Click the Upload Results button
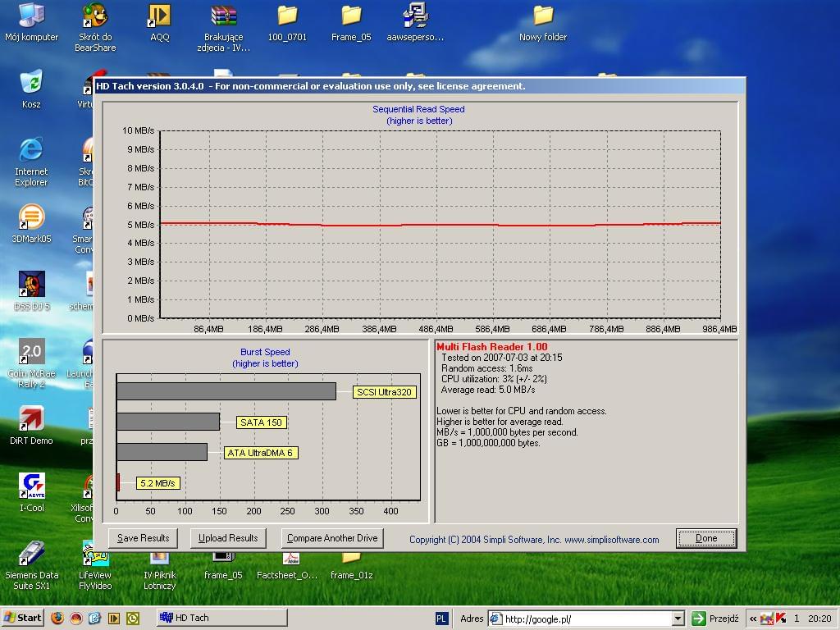Image resolution: width=840 pixels, height=630 pixels. click(x=228, y=538)
